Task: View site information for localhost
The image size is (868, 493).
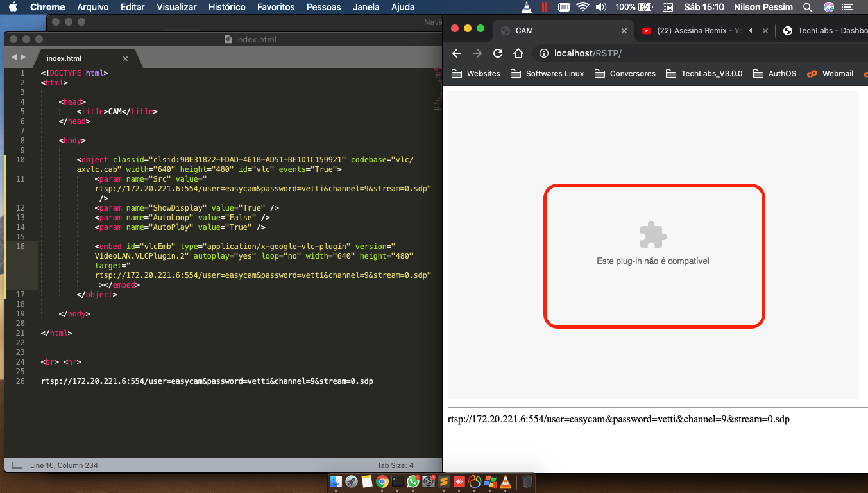Action: (x=543, y=53)
